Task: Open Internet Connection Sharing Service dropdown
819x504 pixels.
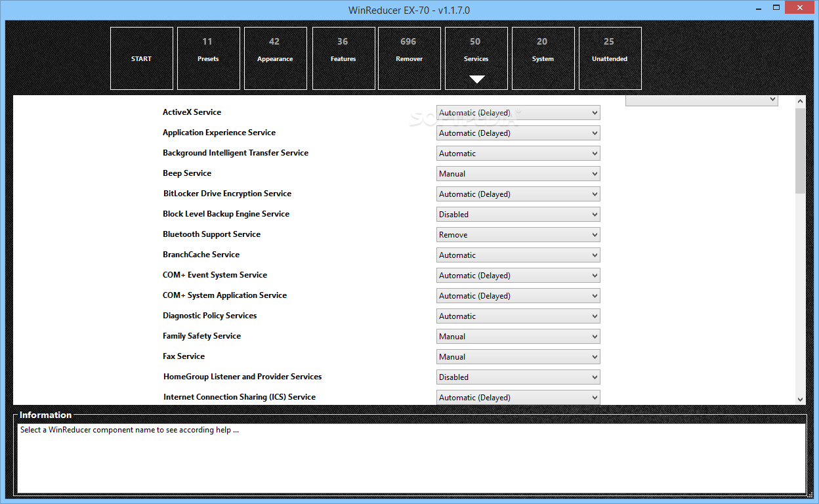Action: (x=518, y=397)
